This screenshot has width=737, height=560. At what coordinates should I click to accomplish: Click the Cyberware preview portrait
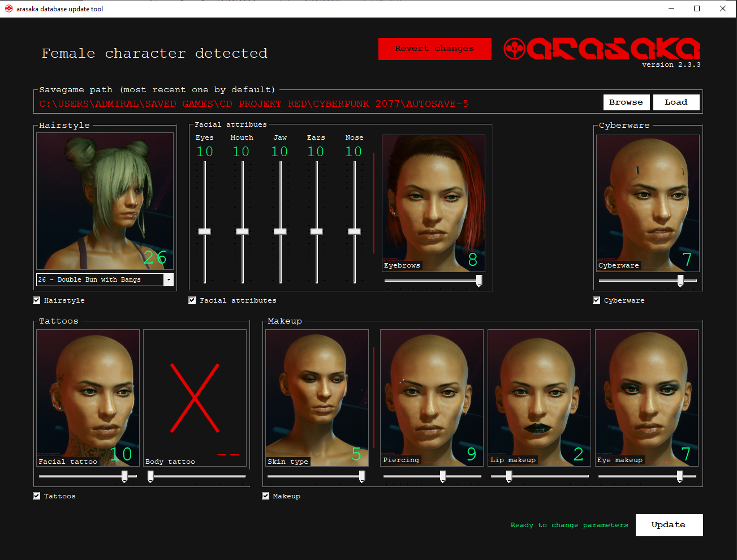click(x=648, y=203)
